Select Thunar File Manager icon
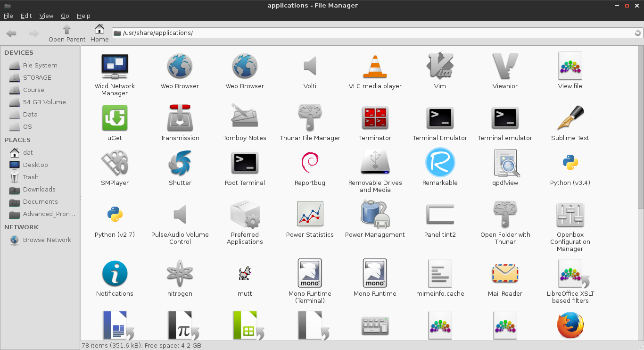Viewport: 644px width, 350px height. [x=310, y=118]
